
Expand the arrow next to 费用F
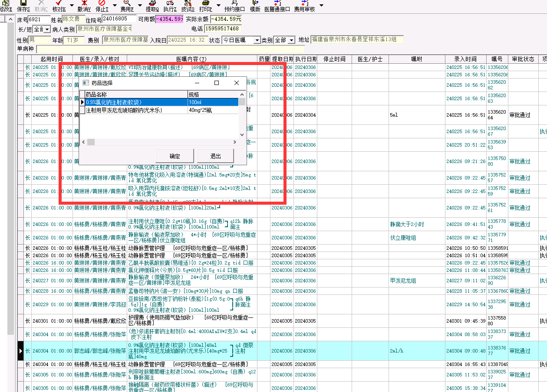[x=139, y=5]
